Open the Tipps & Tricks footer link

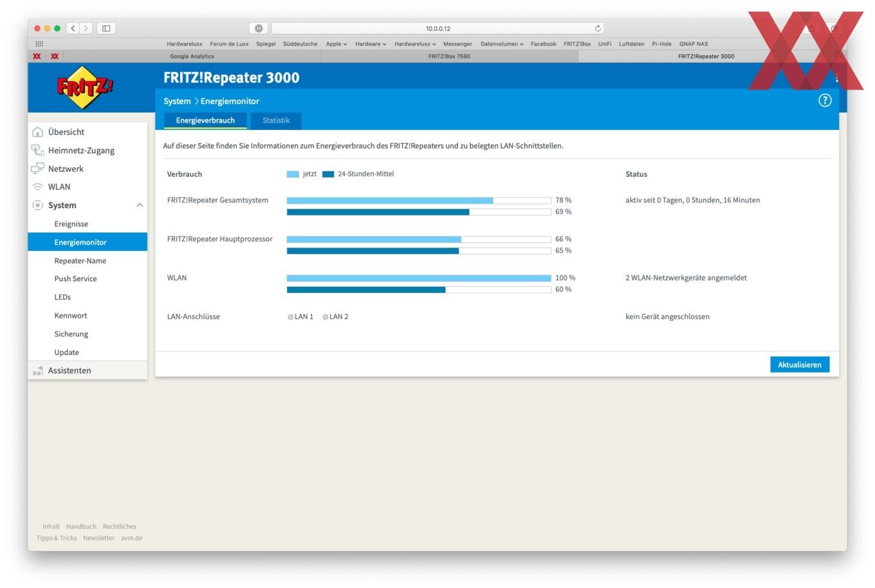57,538
